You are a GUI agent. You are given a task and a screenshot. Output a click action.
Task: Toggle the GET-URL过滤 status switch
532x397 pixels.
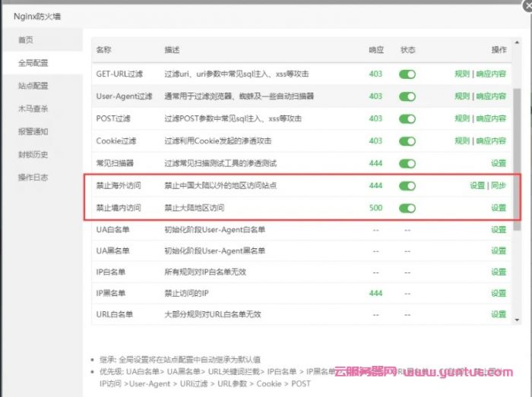point(408,74)
